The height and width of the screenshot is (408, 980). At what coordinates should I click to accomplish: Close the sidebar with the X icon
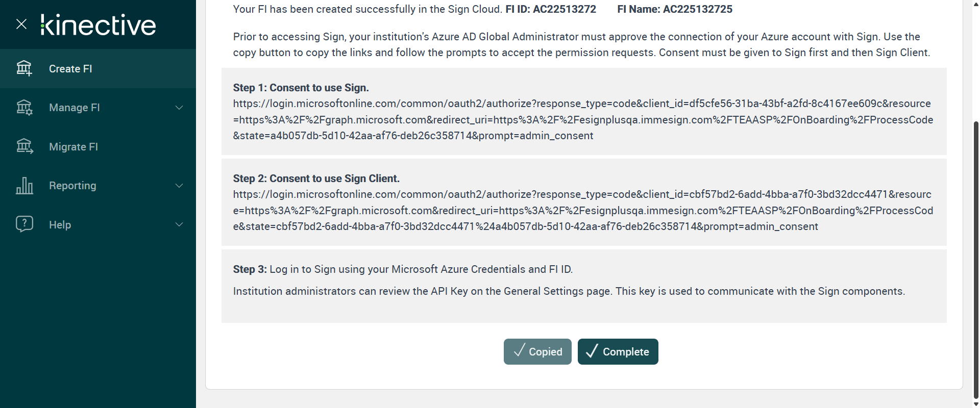21,24
